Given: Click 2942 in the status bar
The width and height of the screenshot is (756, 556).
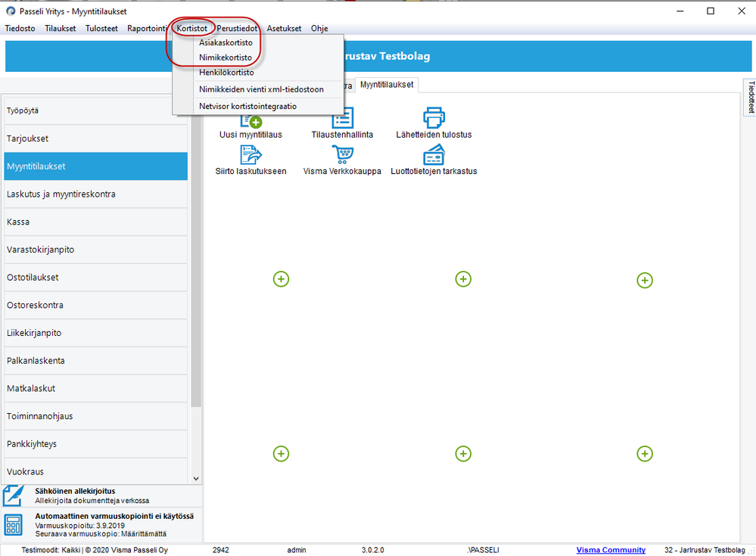Looking at the screenshot, I should click(221, 550).
